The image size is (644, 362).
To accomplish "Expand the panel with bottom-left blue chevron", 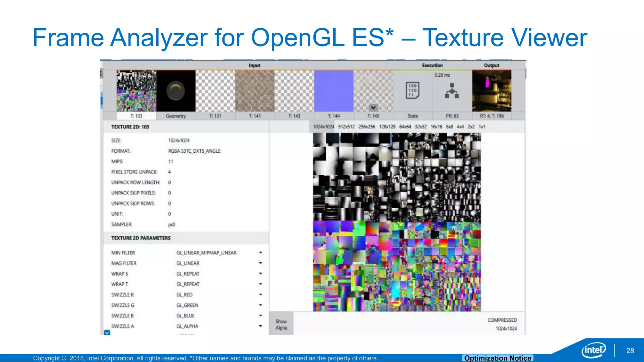I will [x=107, y=332].
